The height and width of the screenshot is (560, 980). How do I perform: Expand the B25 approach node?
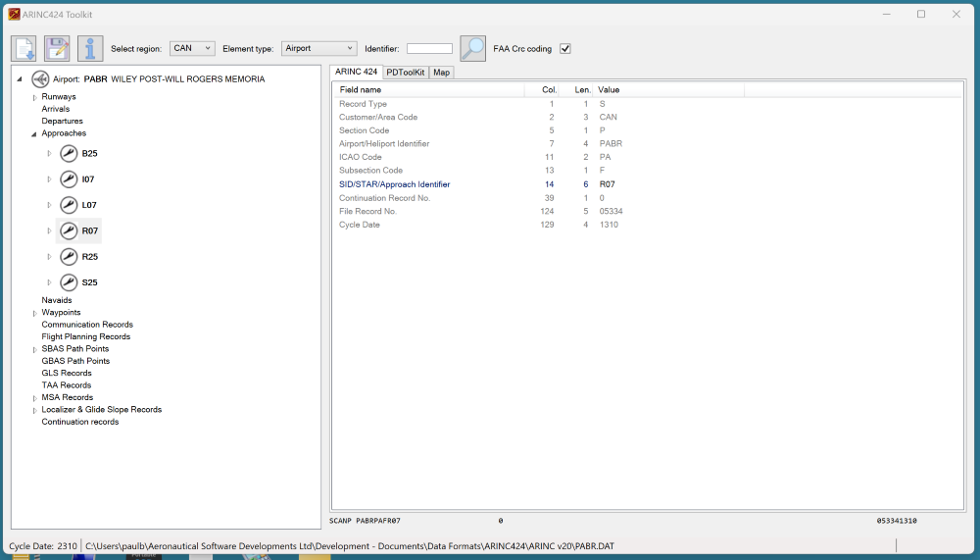(x=49, y=153)
